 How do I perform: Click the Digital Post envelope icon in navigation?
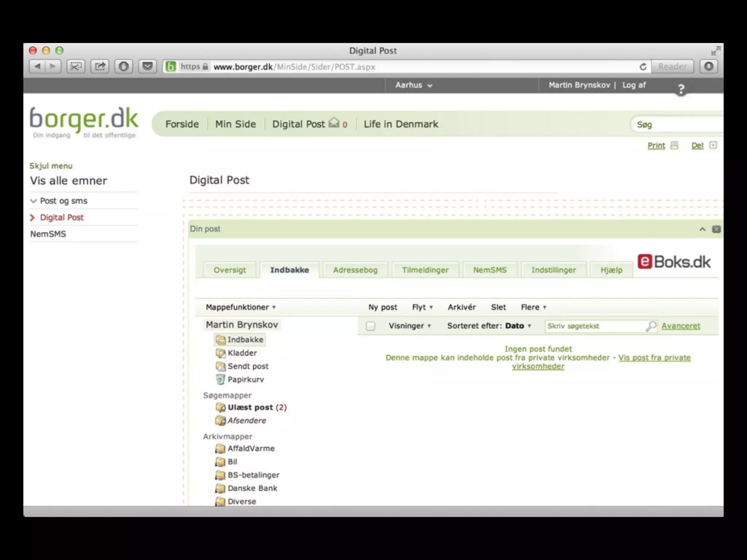coord(334,123)
